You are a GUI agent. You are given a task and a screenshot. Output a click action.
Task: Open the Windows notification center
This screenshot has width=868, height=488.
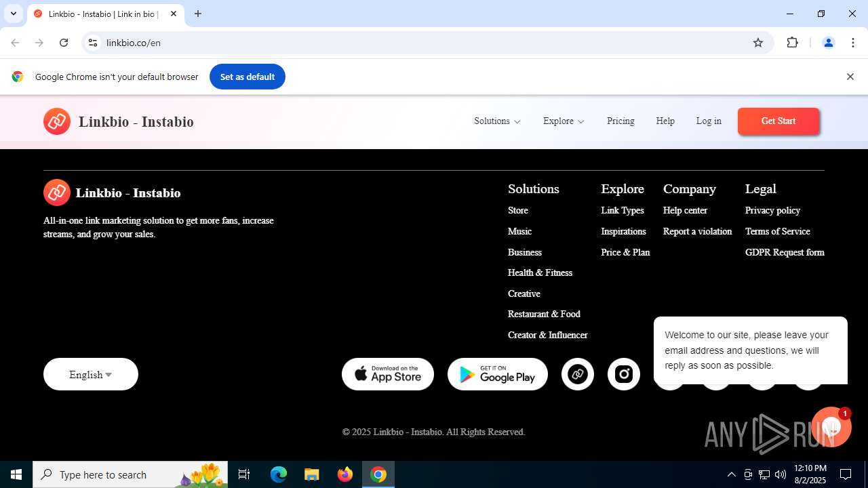[x=846, y=474]
